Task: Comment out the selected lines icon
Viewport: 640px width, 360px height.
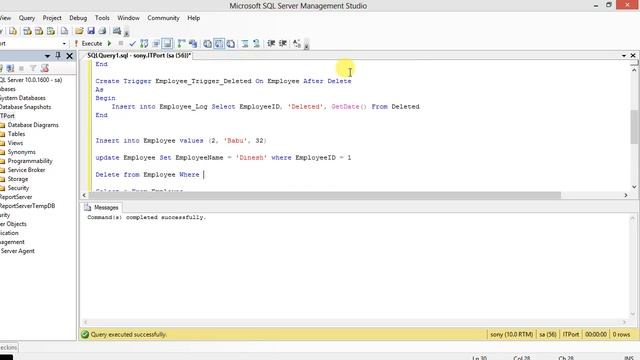Action: coord(245,43)
